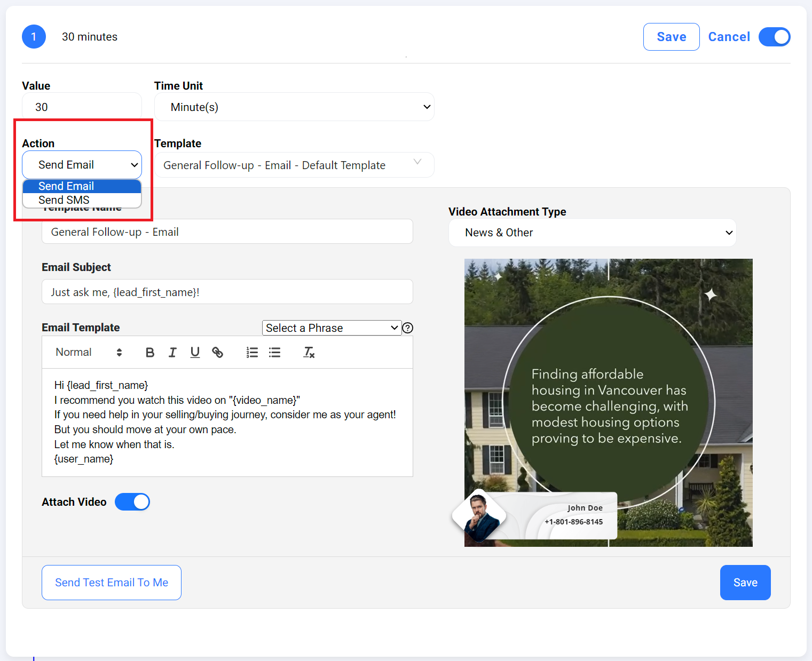
Task: Toggle bold formatting in email editor
Action: coord(150,352)
